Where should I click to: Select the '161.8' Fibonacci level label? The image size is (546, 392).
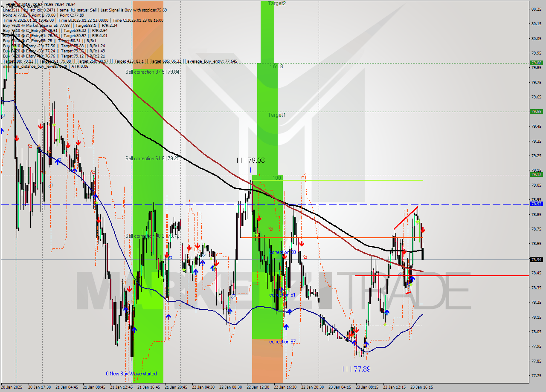(276, 66)
